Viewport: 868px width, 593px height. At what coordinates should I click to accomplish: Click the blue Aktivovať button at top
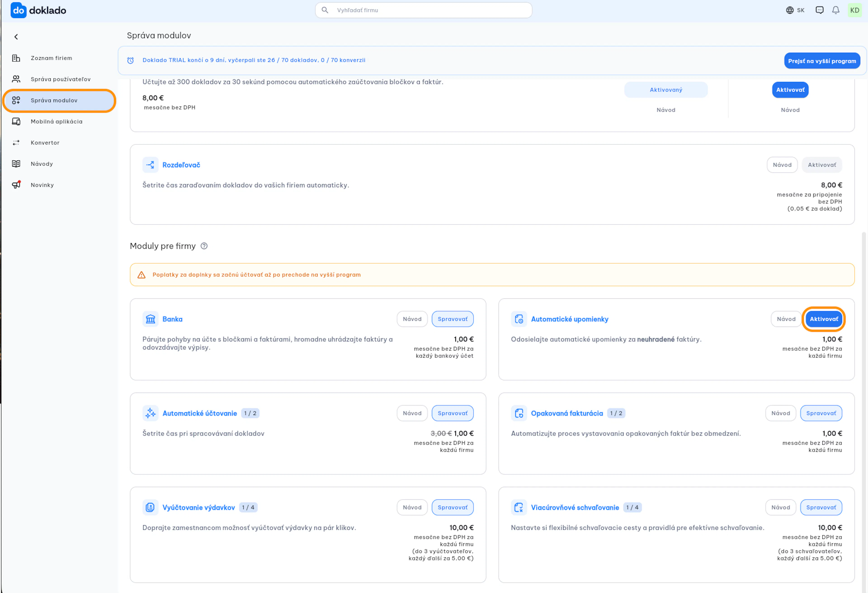[x=790, y=90]
